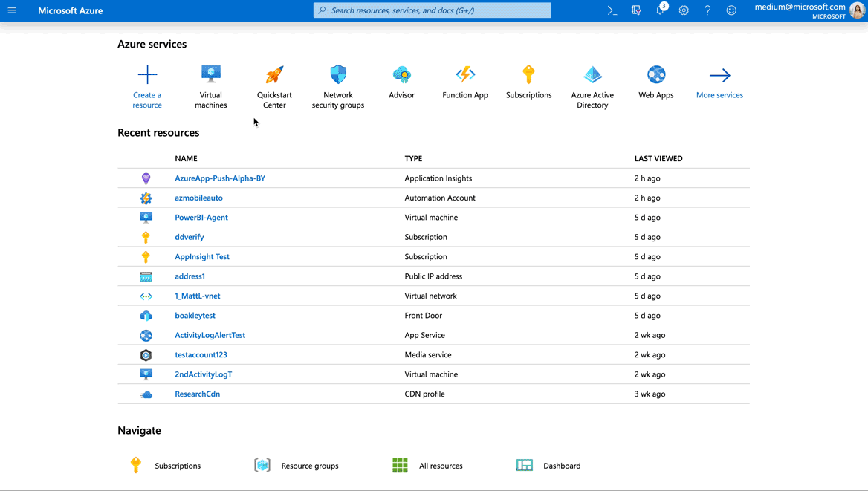Open the account avatar picture
868x491 pixels.
[x=857, y=10]
